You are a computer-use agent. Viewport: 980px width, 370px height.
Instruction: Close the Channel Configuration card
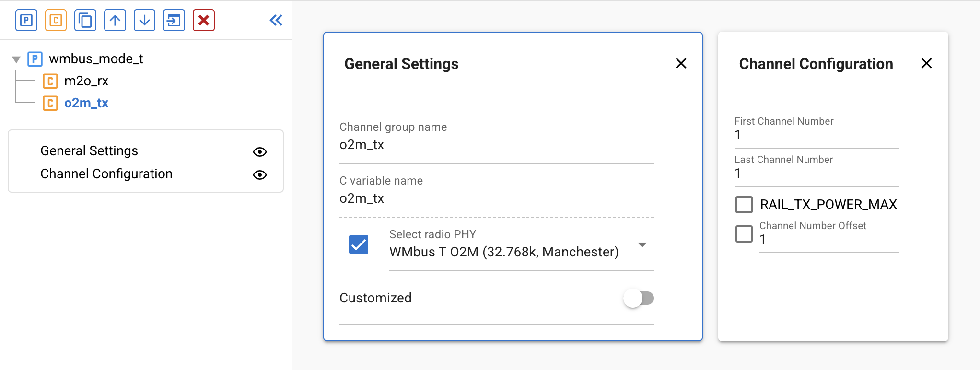926,63
